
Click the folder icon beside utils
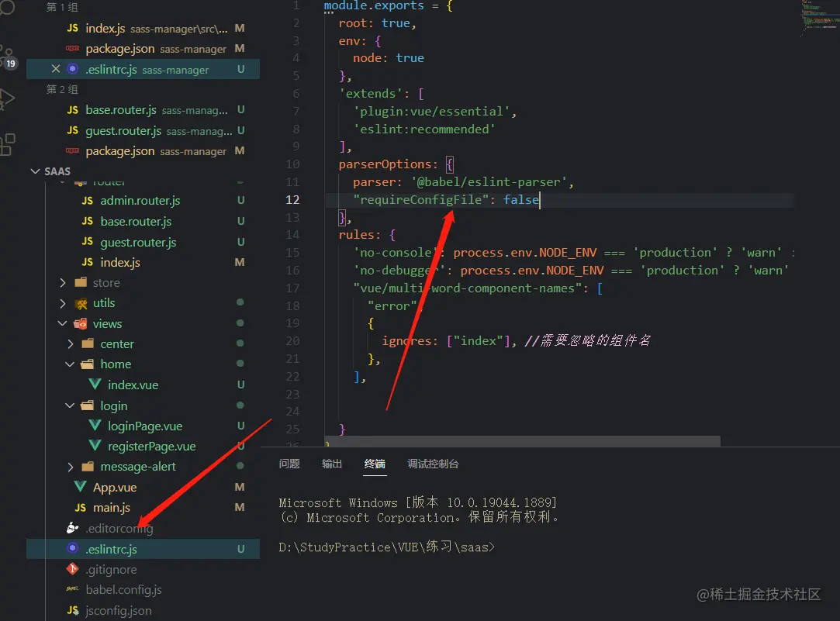point(81,304)
